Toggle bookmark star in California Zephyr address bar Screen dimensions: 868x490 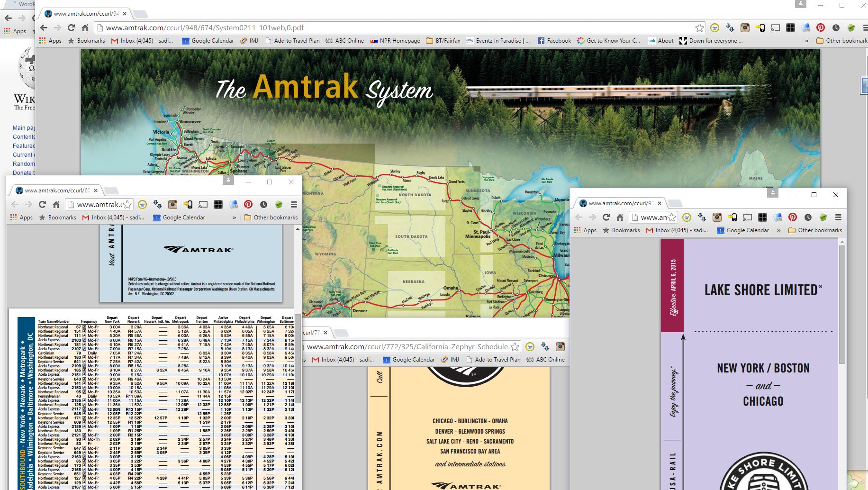515,347
